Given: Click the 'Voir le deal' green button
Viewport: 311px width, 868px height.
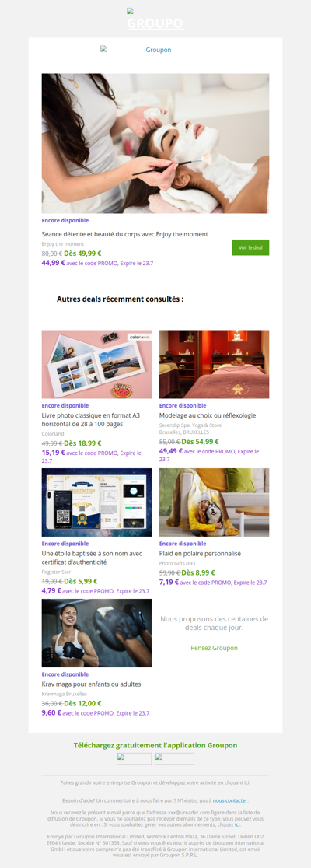Looking at the screenshot, I should (250, 247).
